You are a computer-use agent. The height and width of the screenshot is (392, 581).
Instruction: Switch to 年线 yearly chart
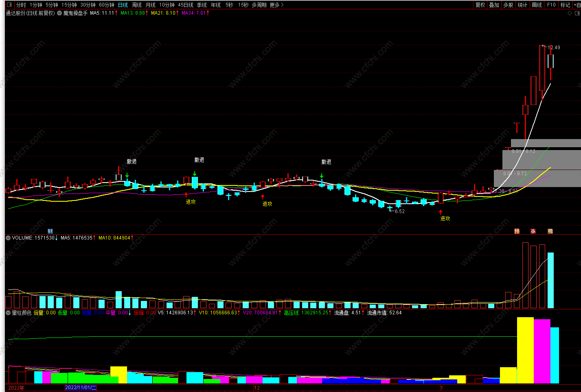point(216,5)
